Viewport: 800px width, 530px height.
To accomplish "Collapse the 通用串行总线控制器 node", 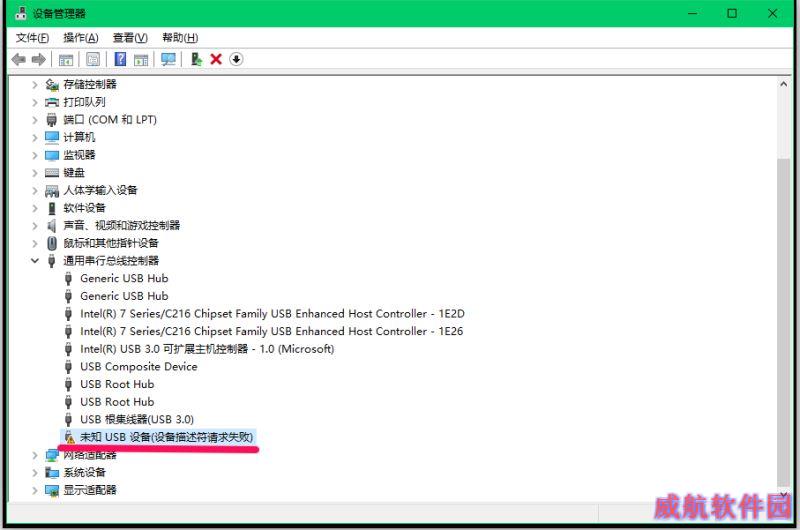I will pos(35,261).
